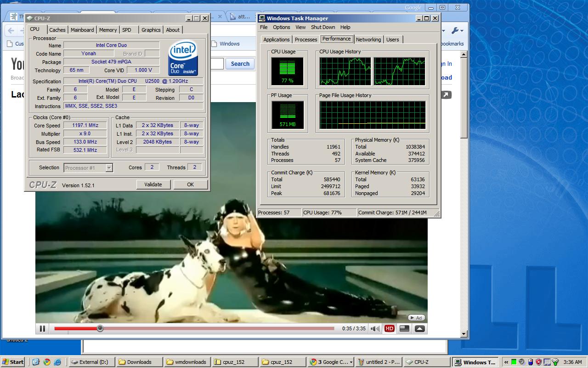Switch to the Applications tab in Task Manager
This screenshot has height=368, width=588.
point(277,40)
